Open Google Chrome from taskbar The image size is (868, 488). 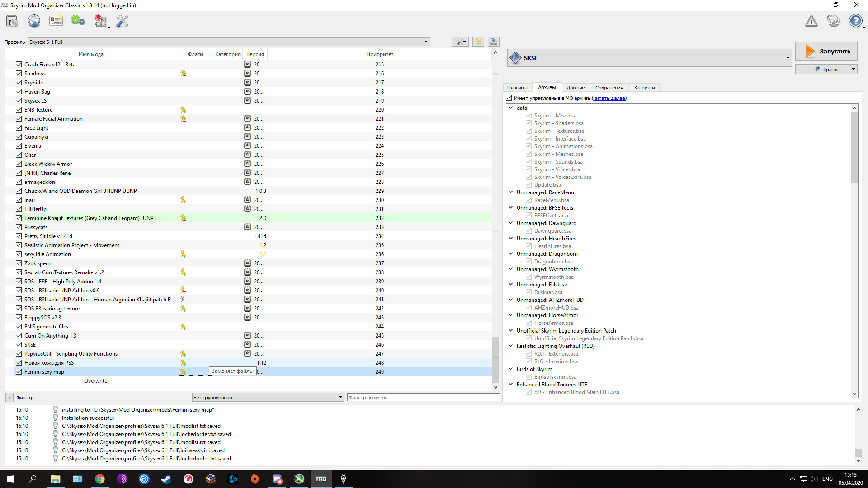[x=100, y=479]
